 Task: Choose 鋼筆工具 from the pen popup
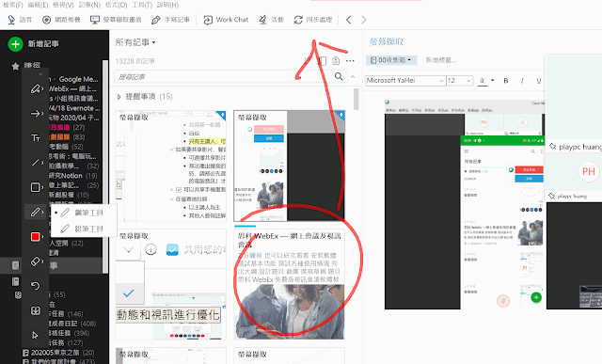click(x=83, y=213)
